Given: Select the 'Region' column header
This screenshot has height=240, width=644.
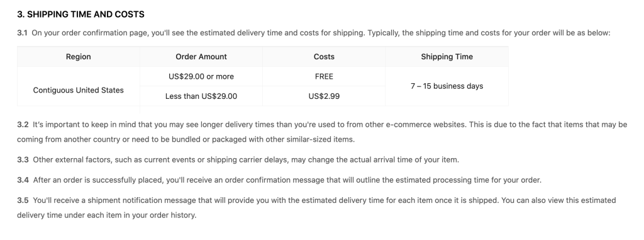Looking at the screenshot, I should tap(79, 57).
